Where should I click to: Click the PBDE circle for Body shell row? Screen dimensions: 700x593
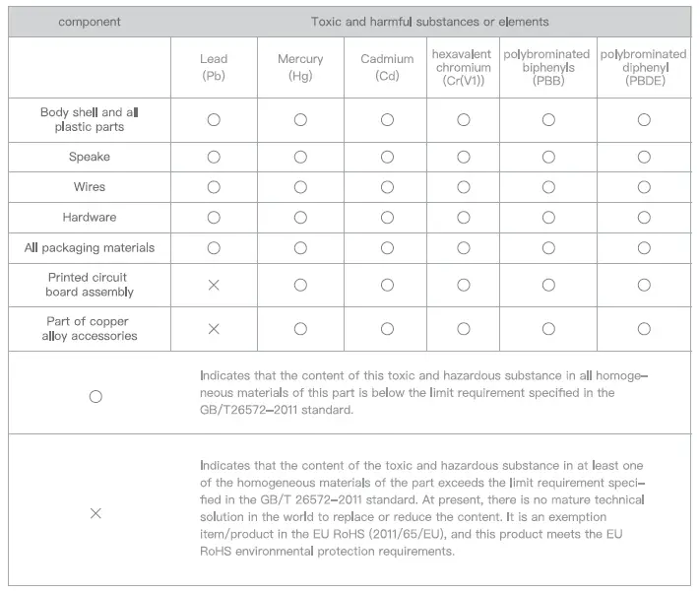(644, 120)
